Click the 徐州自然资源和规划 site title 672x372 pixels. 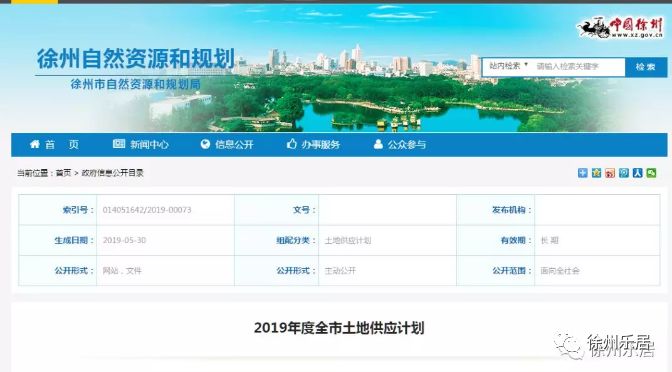coord(136,59)
